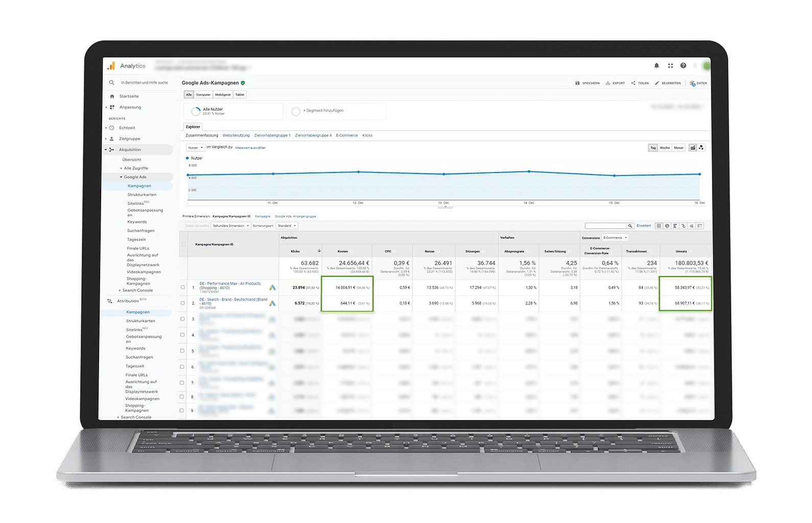Switch to the Mobilgerät device tab

pyautogui.click(x=223, y=94)
